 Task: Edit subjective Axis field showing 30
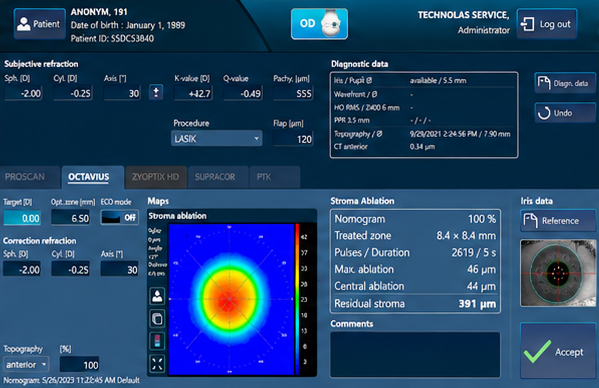pos(122,93)
